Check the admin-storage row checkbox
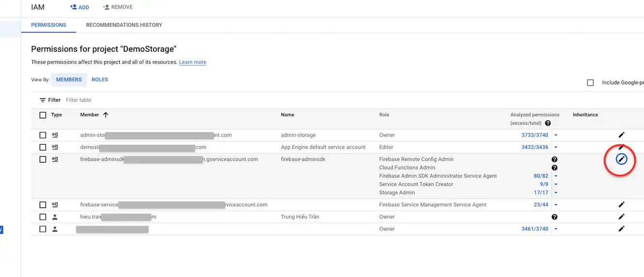The height and width of the screenshot is (277, 644). 43,135
